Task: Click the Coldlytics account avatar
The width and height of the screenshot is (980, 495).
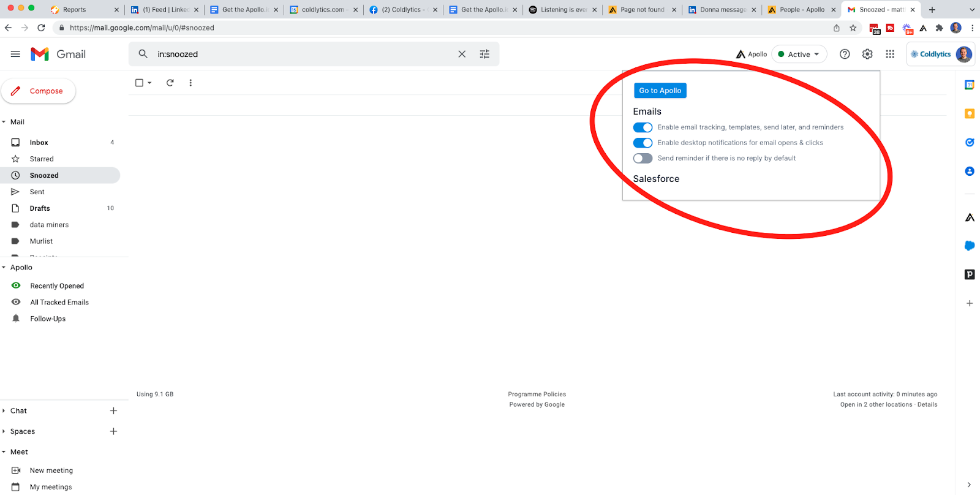Action: (x=963, y=54)
